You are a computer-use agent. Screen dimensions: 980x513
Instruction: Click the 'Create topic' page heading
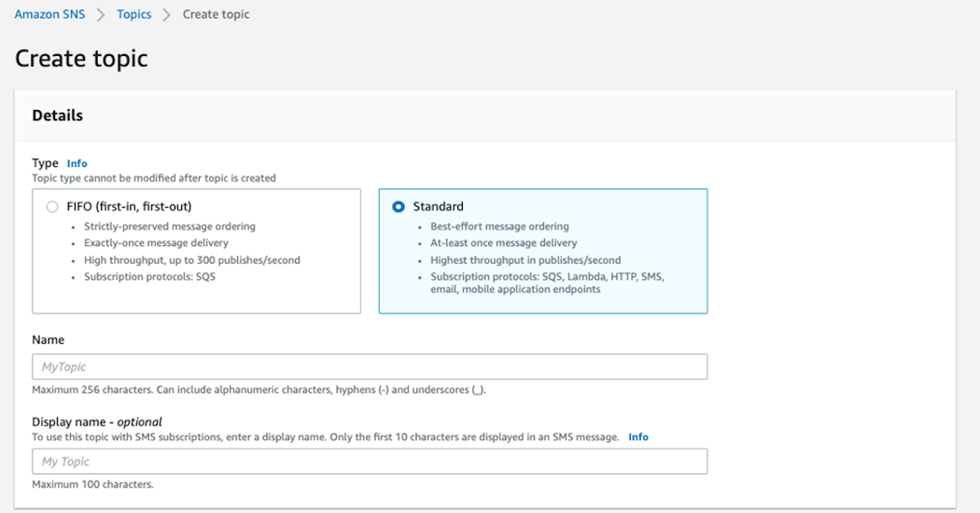(x=81, y=59)
